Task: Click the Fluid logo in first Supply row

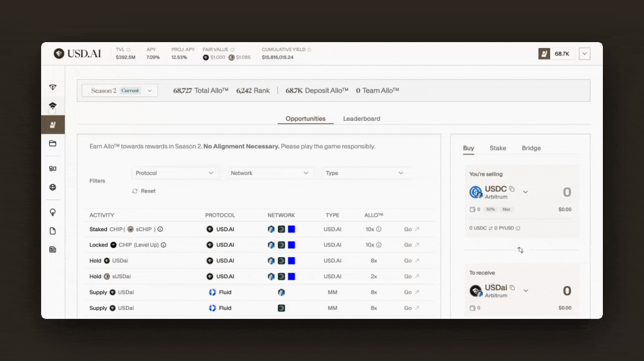Action: pos(212,292)
